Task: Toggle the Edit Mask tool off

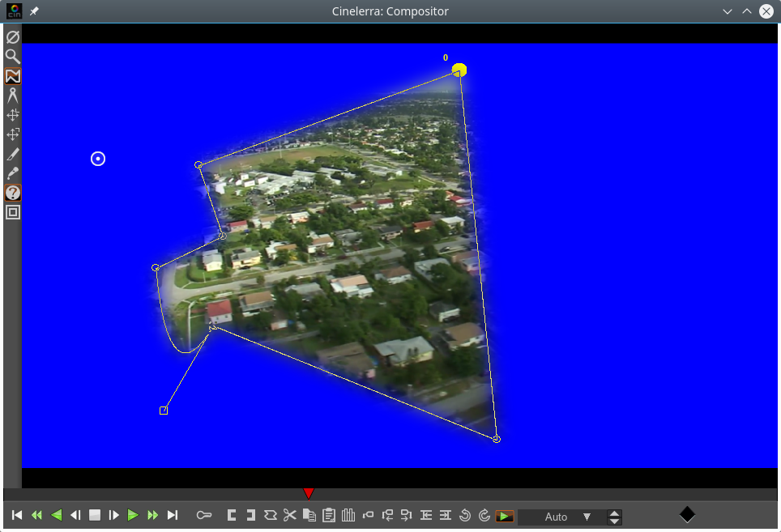Action: click(12, 75)
